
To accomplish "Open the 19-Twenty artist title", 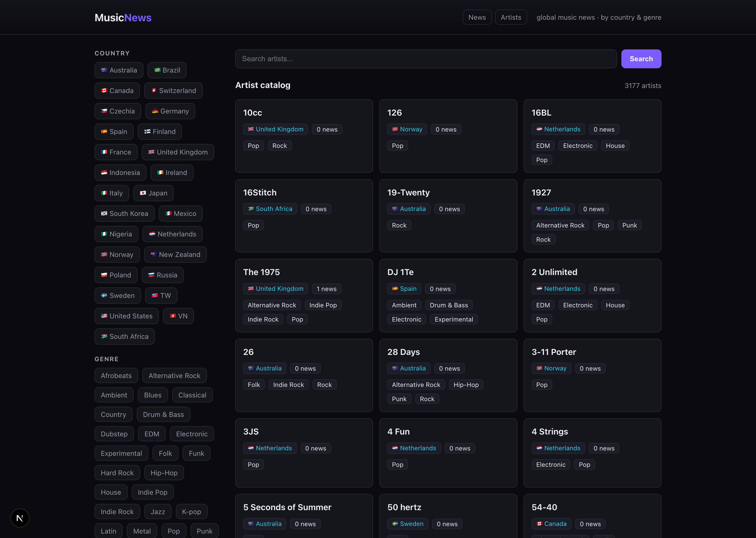I will (x=408, y=193).
